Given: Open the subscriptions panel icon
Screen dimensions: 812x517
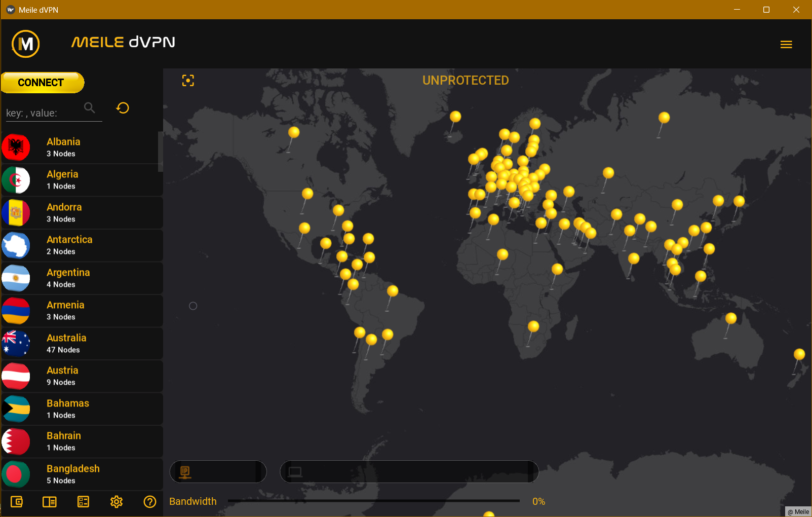Looking at the screenshot, I should click(50, 502).
